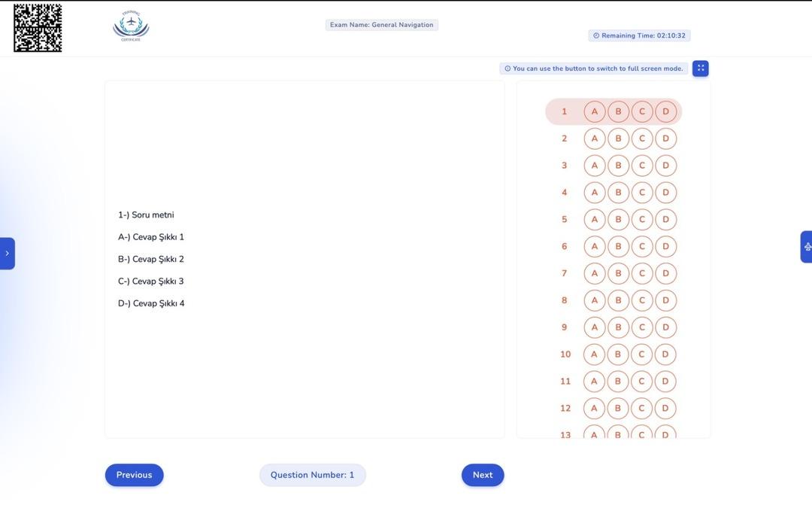The height and width of the screenshot is (511, 812).
Task: Pick answer D for question 8
Action: pos(666,300)
